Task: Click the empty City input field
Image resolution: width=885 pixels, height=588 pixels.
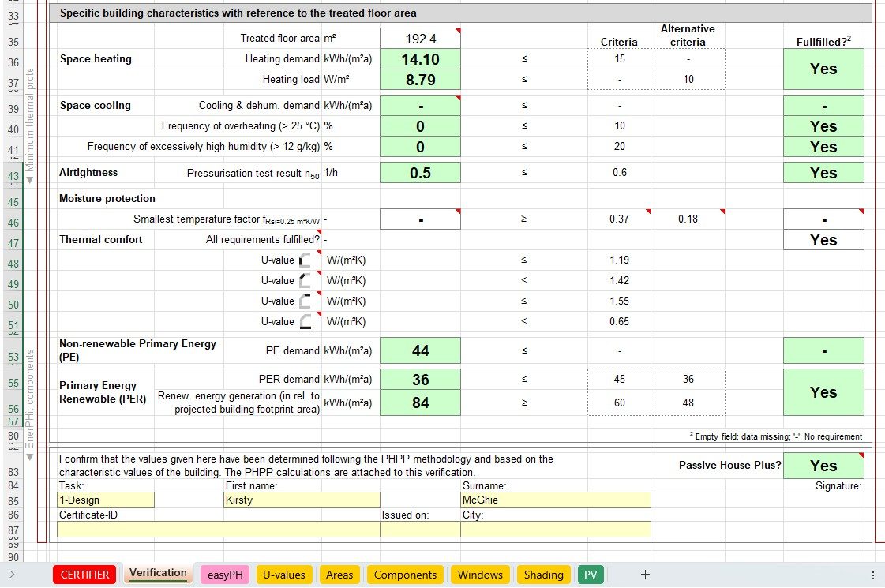Action: (x=555, y=530)
